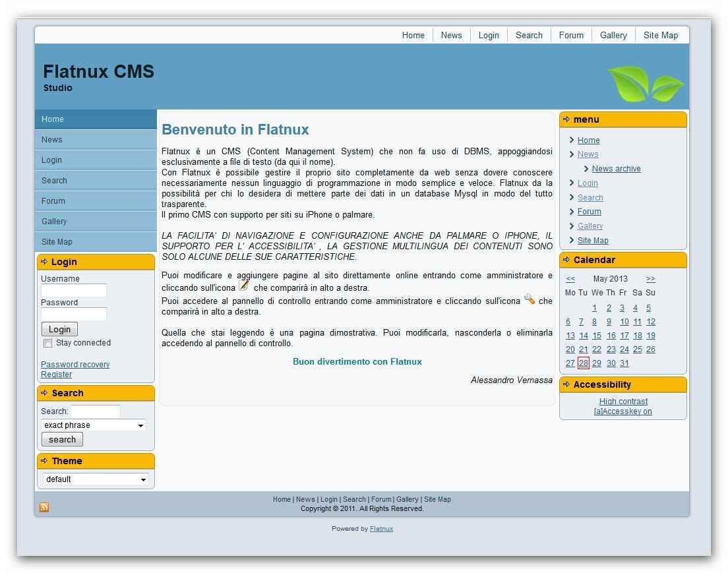Click the arrow icon beside the left Search panel title
The image size is (728, 573).
pyautogui.click(x=44, y=393)
